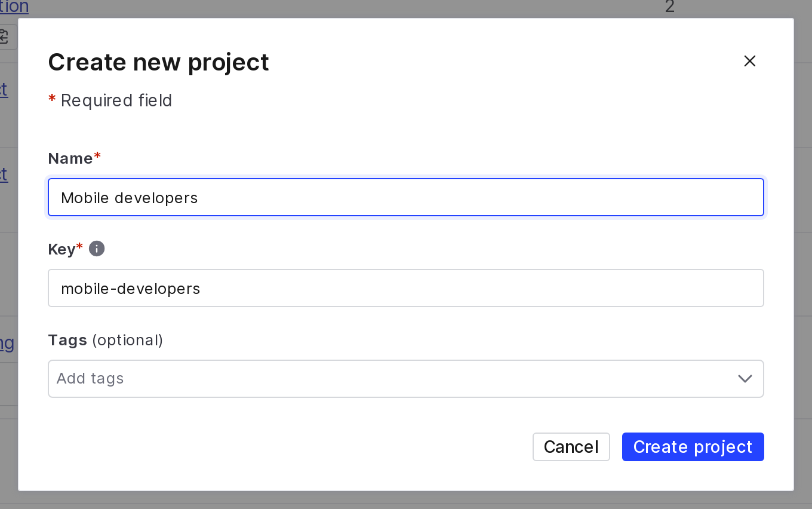Open the background link ending in "ng"
The width and height of the screenshot is (812, 509).
7,344
